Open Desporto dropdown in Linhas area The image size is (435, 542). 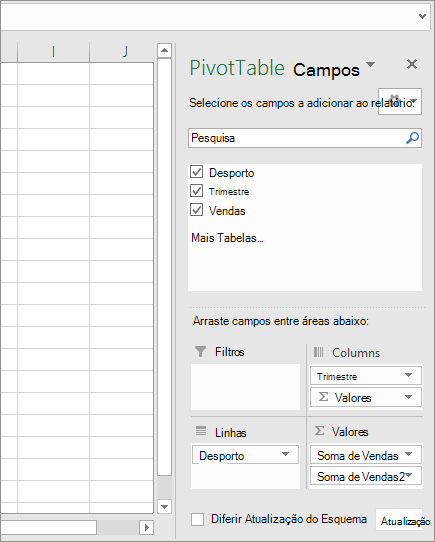(x=285, y=454)
